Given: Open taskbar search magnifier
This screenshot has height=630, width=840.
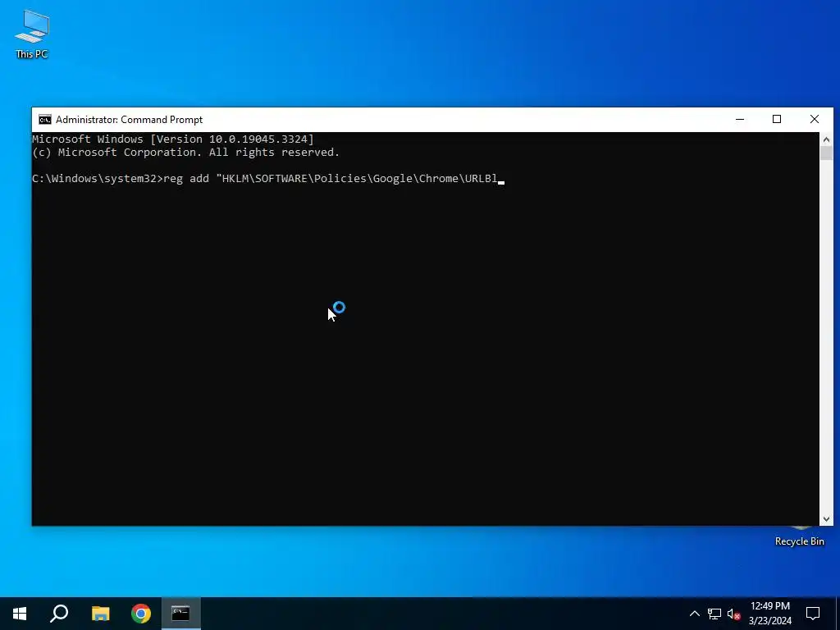Looking at the screenshot, I should 59,614.
